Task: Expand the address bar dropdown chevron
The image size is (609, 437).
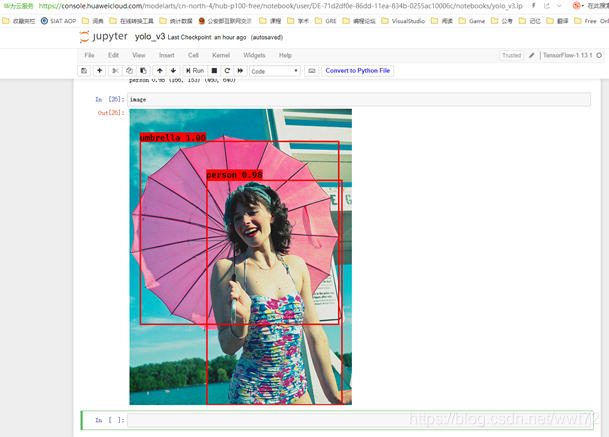Action: pyautogui.click(x=559, y=6)
